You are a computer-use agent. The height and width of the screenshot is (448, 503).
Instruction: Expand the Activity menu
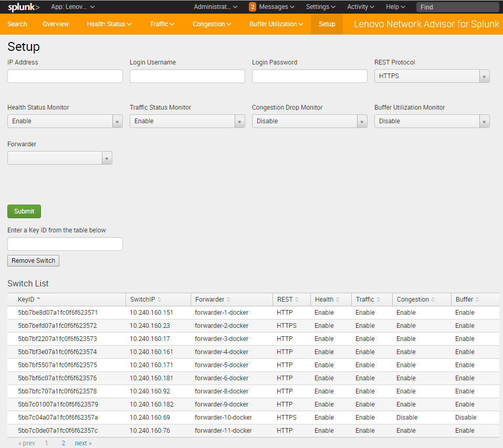coord(361,7)
